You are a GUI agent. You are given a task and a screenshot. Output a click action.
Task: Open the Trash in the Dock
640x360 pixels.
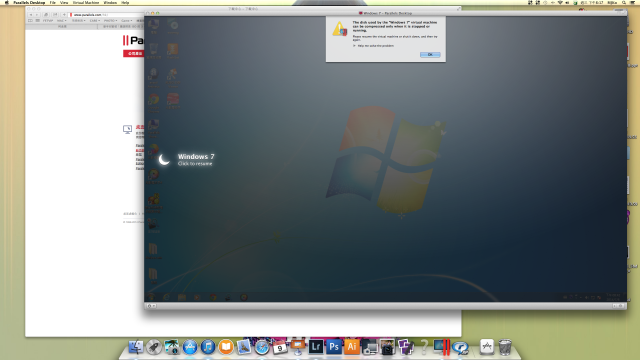point(505,347)
